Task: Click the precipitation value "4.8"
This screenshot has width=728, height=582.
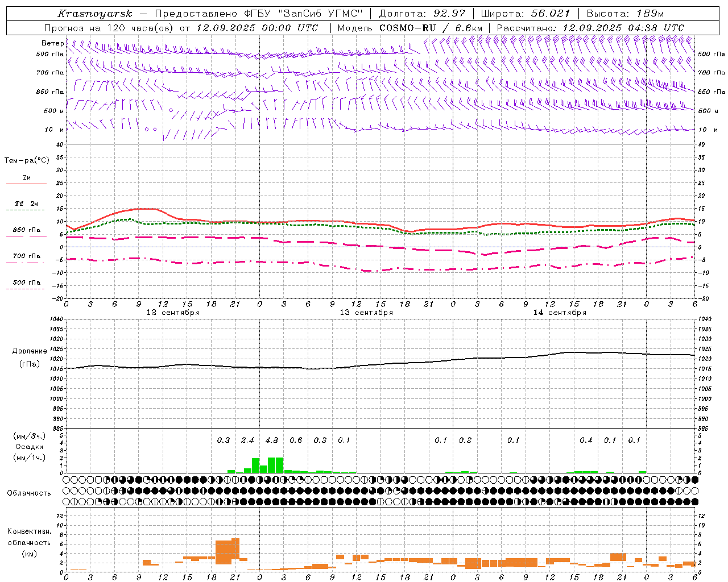Action: 272,440
